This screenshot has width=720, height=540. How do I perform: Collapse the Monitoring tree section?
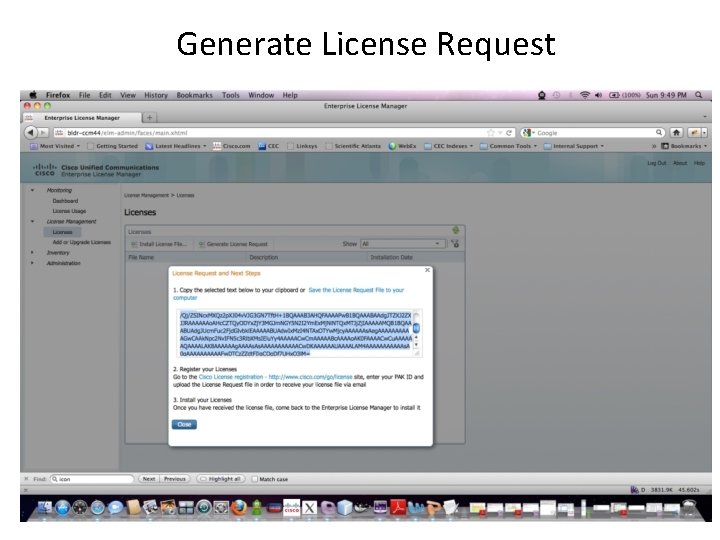pos(32,190)
